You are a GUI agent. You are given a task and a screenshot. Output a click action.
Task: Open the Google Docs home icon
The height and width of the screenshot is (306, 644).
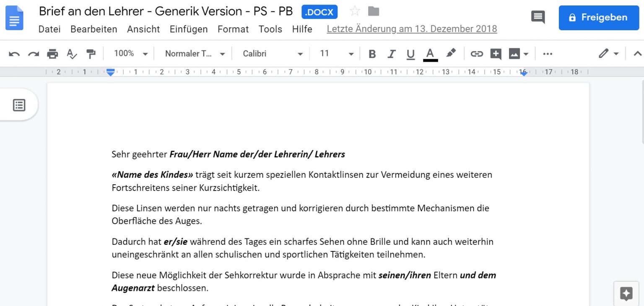click(x=14, y=18)
